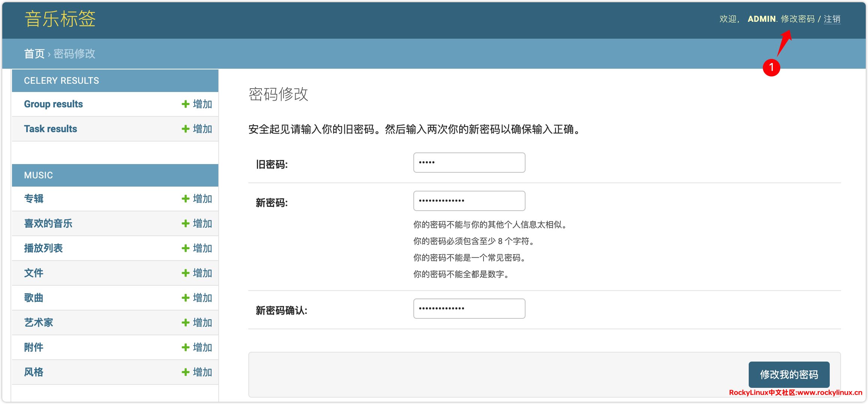Add a new 歌曲 via plus icon
The height and width of the screenshot is (404, 868).
click(185, 298)
